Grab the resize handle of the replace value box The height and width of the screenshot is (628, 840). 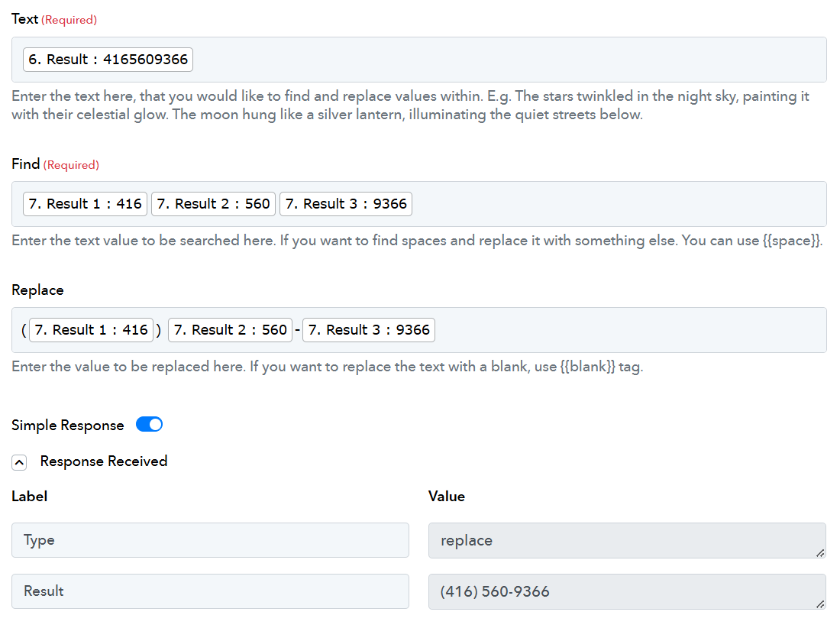[820, 553]
